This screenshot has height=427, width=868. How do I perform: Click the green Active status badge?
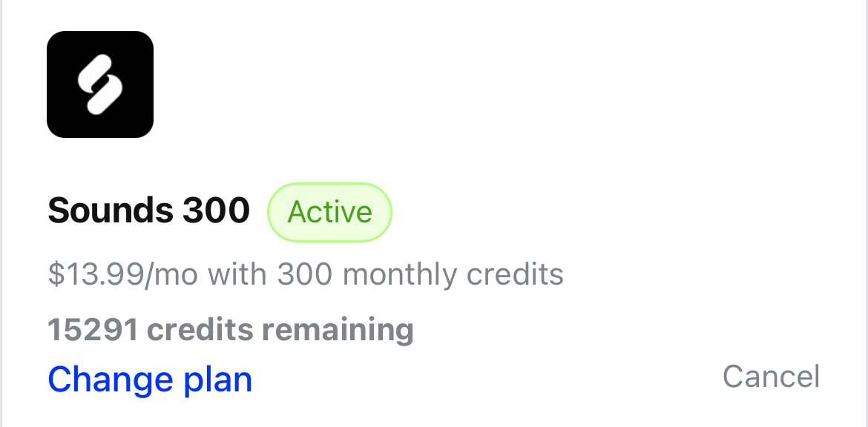330,213
